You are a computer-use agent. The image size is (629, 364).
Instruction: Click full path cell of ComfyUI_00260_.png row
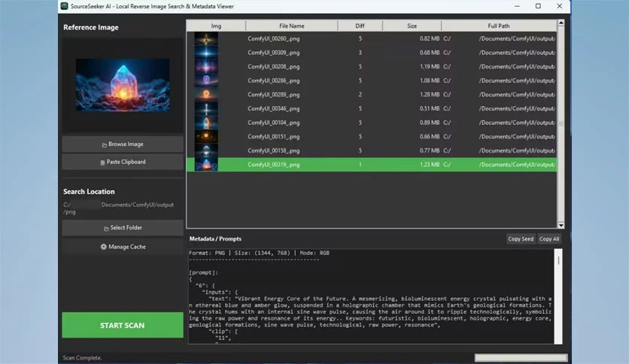point(499,39)
